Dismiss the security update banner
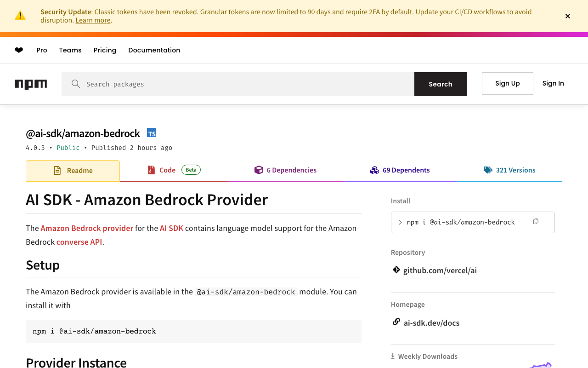Screen dimensions: 588x368 pos(568,16)
